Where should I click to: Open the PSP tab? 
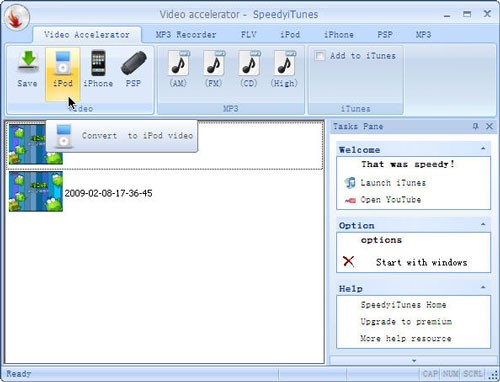click(x=385, y=35)
